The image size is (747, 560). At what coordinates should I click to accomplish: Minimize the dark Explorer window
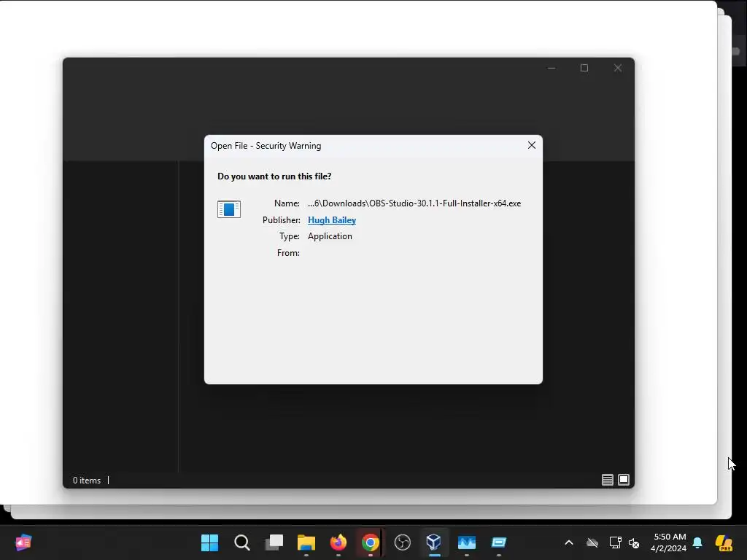click(551, 68)
